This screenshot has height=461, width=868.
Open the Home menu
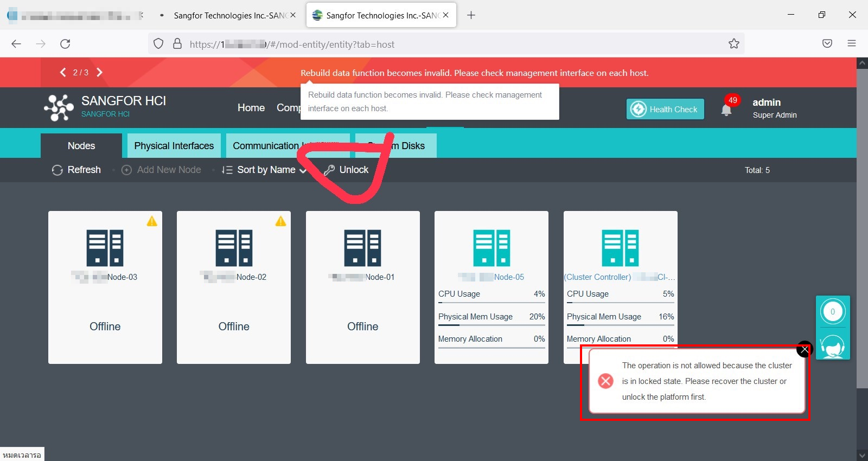click(x=251, y=108)
